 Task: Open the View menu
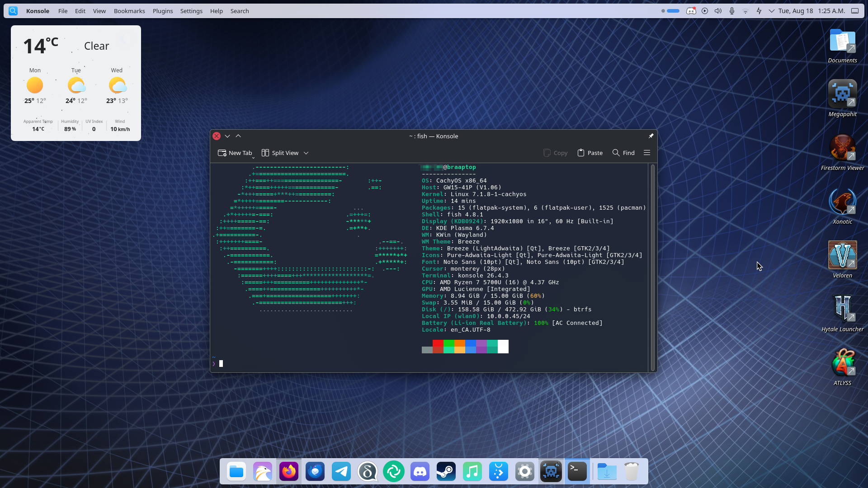pyautogui.click(x=99, y=11)
